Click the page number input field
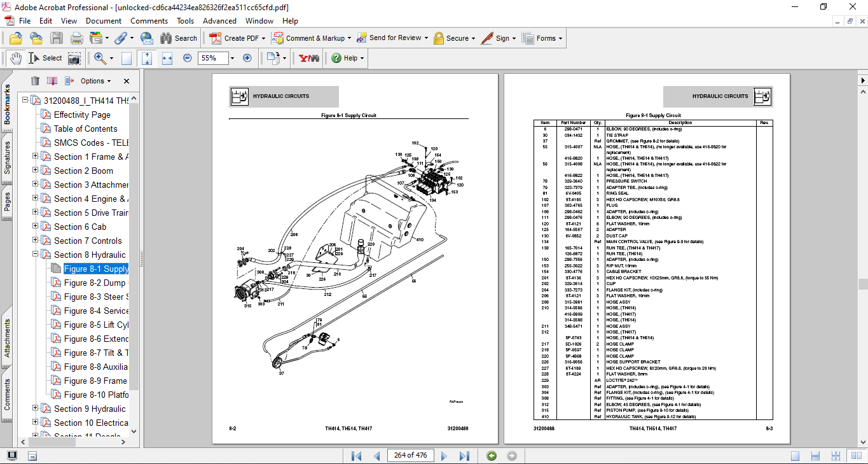Viewport: 868px width, 464px height. (x=410, y=455)
